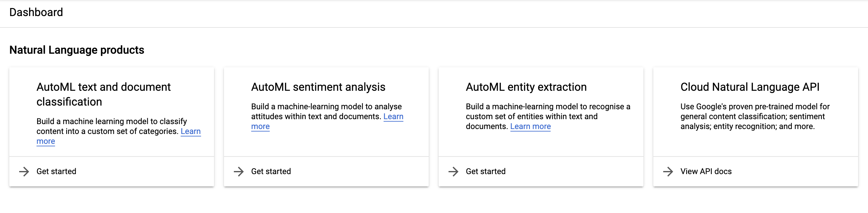Click the arrow icon next to entity extraction Get started
This screenshot has width=868, height=213.
[454, 171]
